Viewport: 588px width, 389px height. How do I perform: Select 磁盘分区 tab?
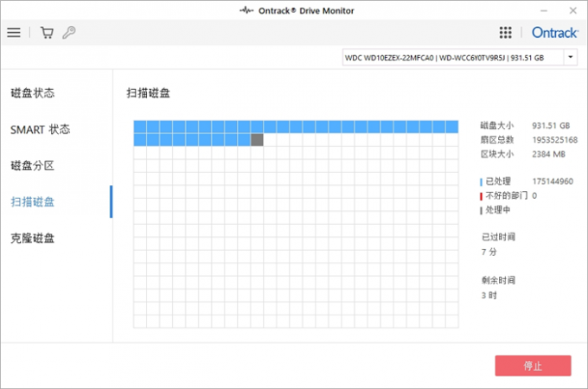tap(33, 165)
